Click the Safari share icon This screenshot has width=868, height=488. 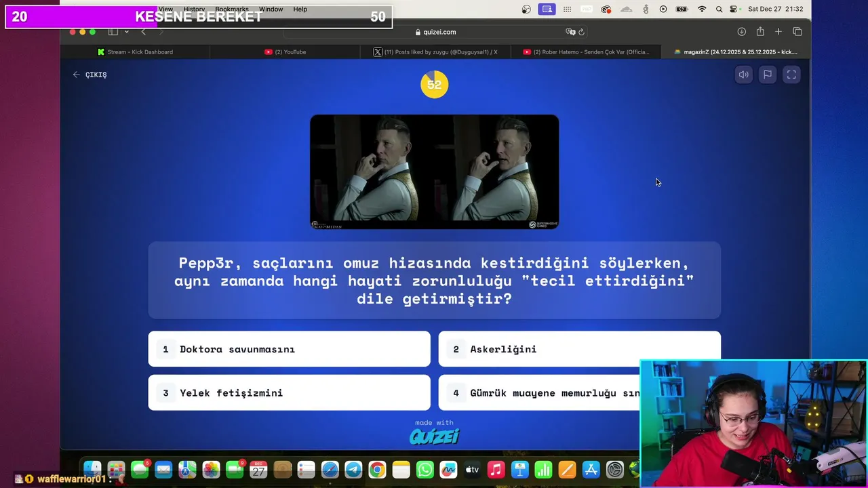click(760, 32)
